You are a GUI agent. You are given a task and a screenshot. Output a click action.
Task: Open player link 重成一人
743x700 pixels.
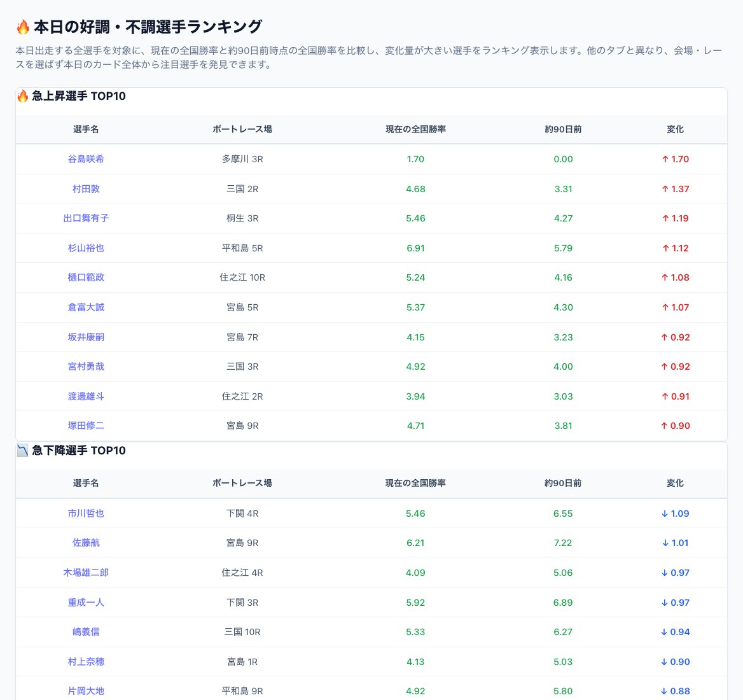[x=86, y=603]
